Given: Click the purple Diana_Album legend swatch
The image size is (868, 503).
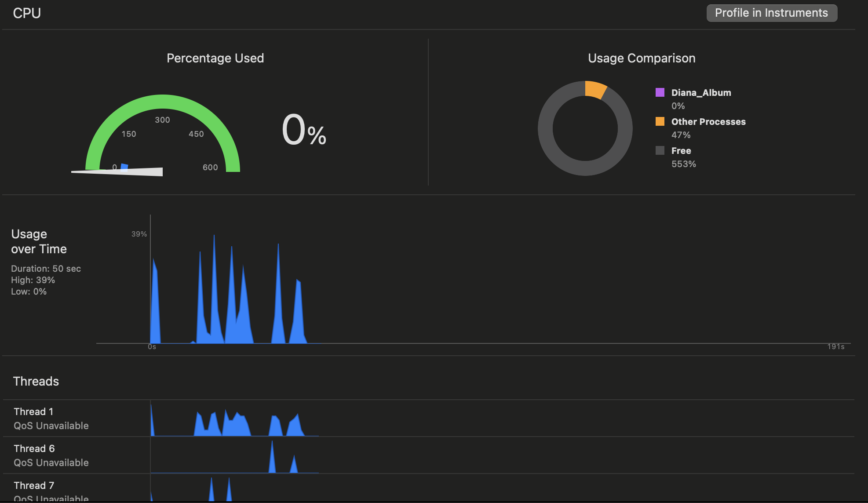Looking at the screenshot, I should pos(660,92).
